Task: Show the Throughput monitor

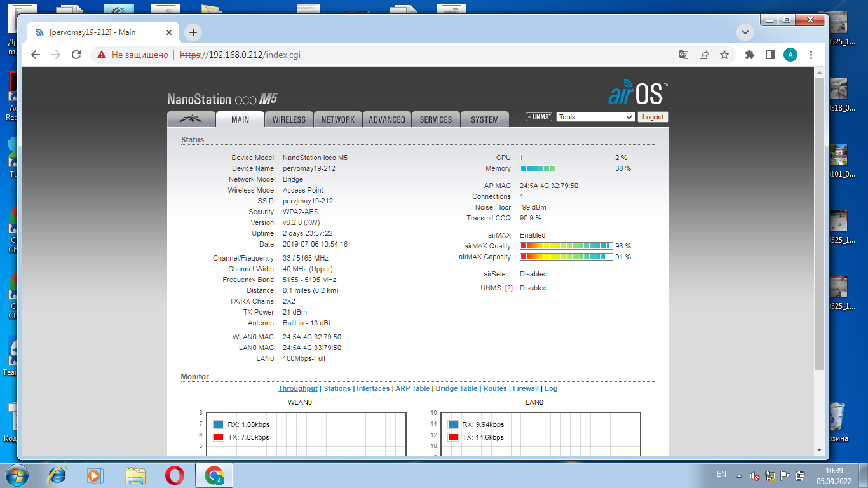Action: (298, 388)
